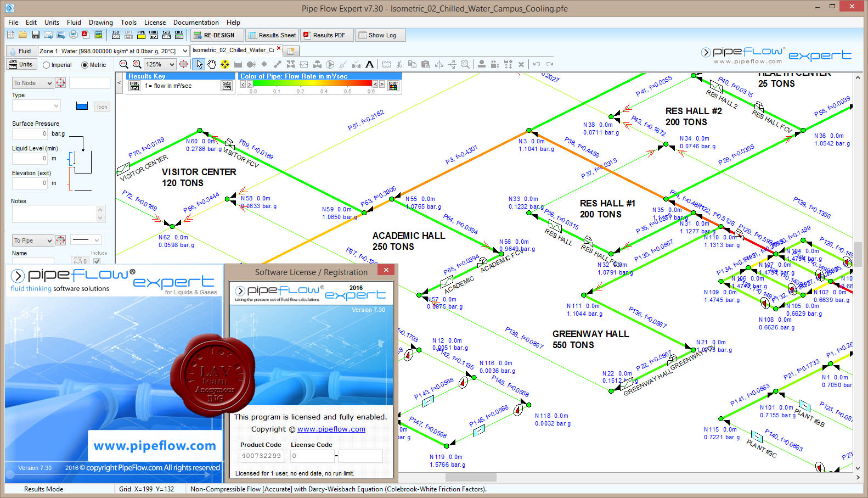
Task: Click the Product Code field in license dialog
Action: (x=261, y=456)
